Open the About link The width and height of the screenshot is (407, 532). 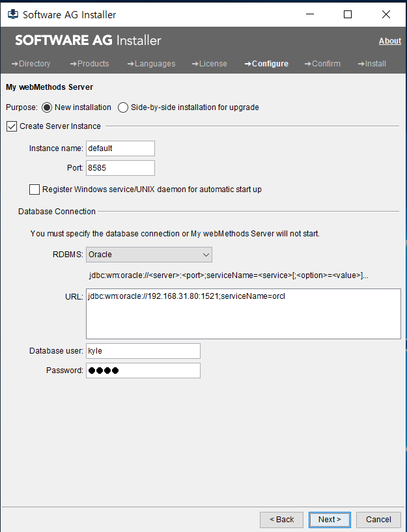point(389,41)
